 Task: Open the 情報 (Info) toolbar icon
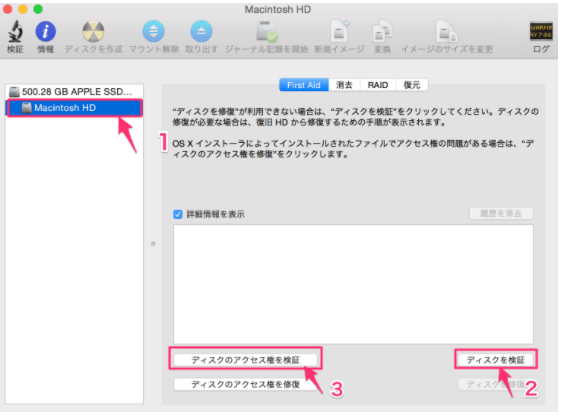coord(45,31)
